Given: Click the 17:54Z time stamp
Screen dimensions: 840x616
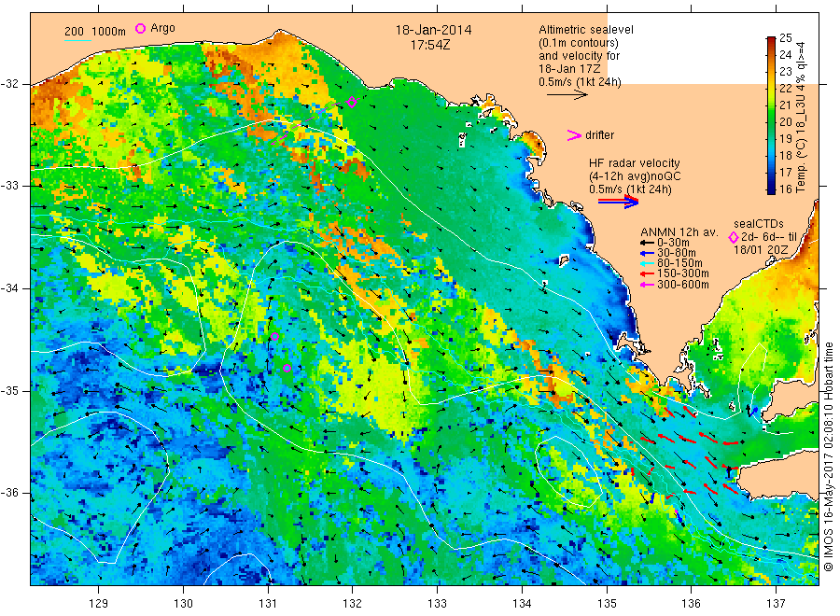Looking at the screenshot, I should tap(430, 45).
